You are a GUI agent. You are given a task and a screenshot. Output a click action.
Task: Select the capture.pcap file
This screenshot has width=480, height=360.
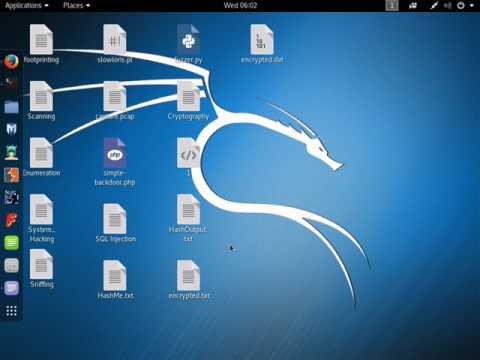coord(115,100)
